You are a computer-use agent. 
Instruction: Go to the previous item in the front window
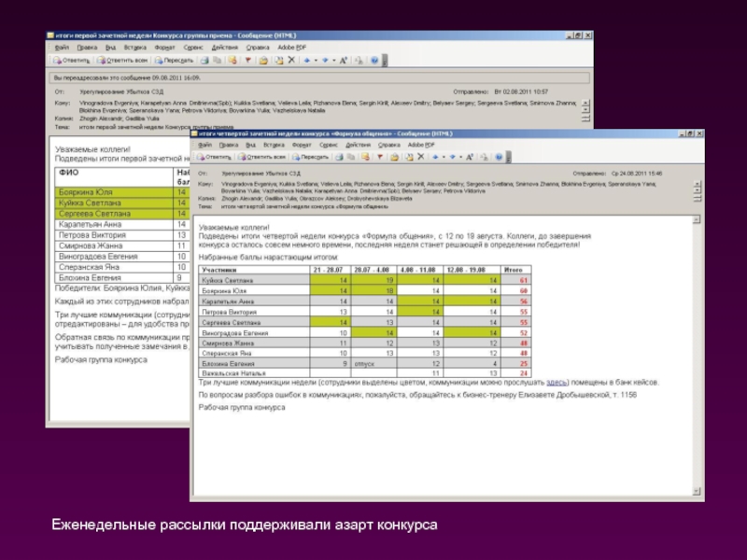tap(435, 157)
